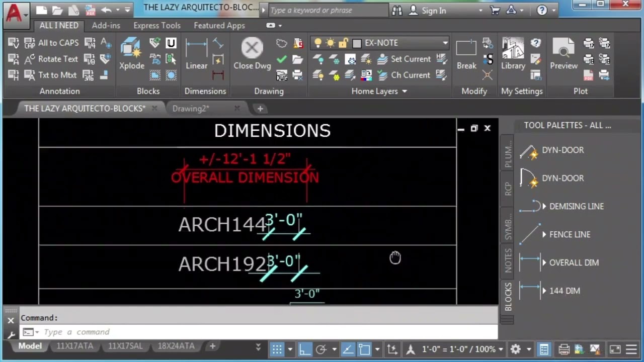Open the EX-NOTE layer dropdown
The width and height of the screenshot is (644, 362).
coord(445,43)
